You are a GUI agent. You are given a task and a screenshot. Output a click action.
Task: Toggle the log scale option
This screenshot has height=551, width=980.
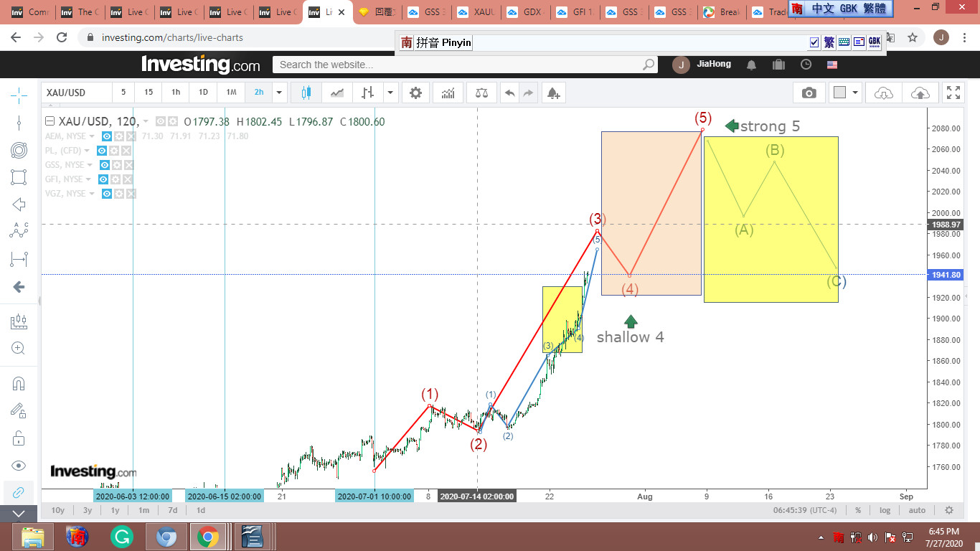coord(885,510)
